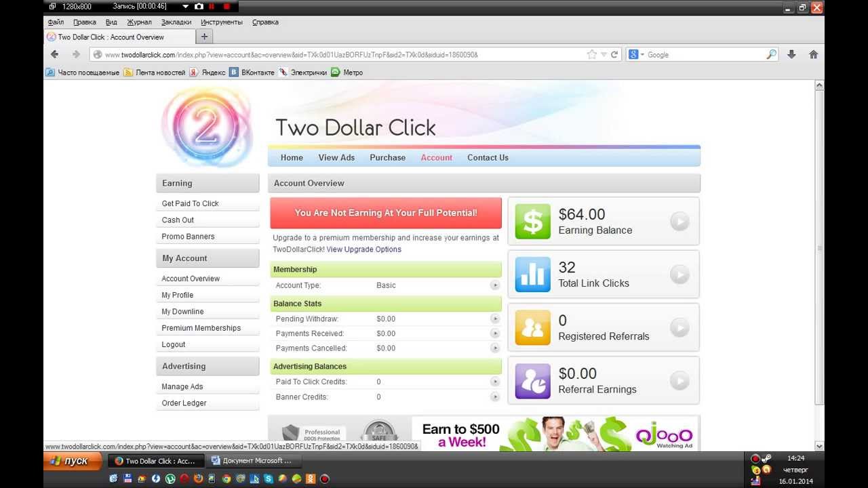Click the purple Referral Earnings icon

[x=533, y=381]
